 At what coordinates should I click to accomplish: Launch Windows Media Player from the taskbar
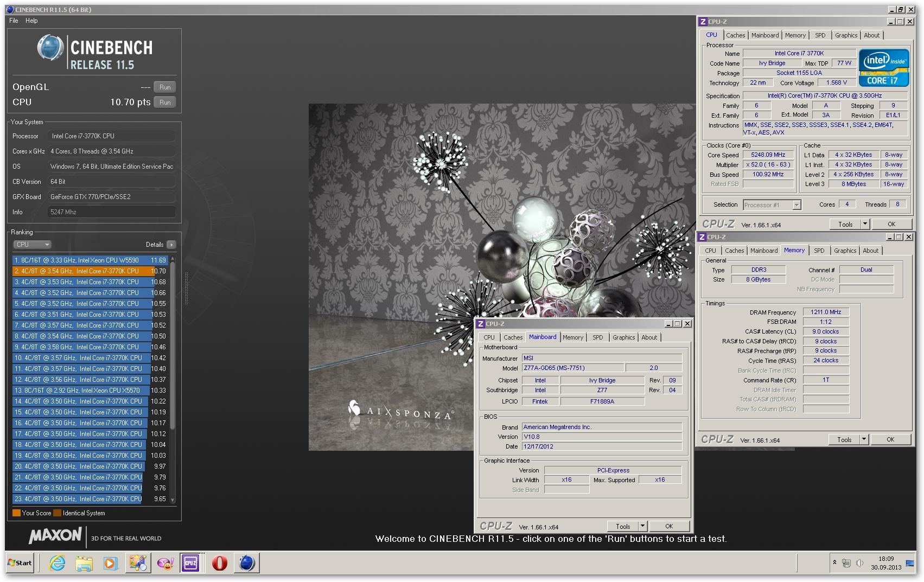click(110, 563)
